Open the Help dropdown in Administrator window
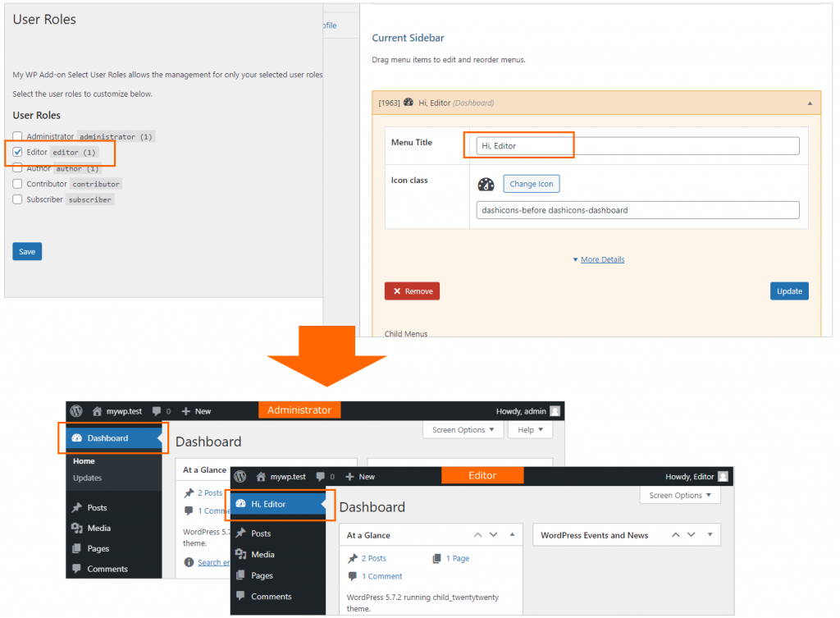 coord(531,430)
